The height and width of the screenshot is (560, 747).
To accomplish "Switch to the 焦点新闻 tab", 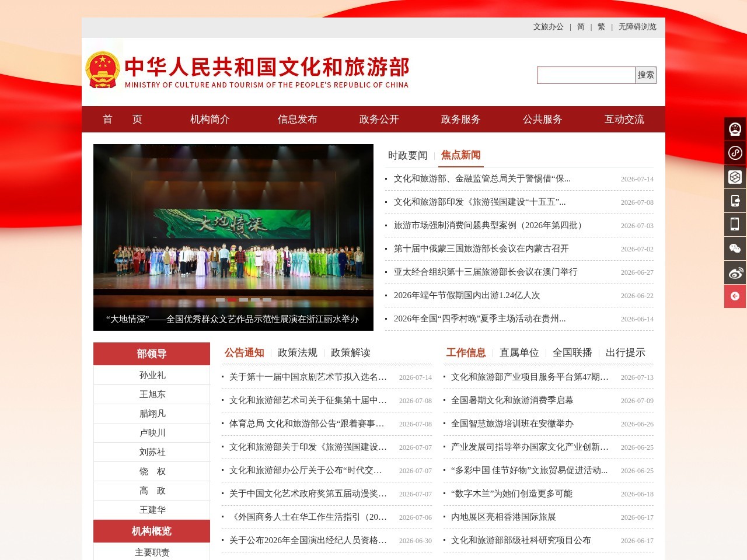I will pos(461,155).
